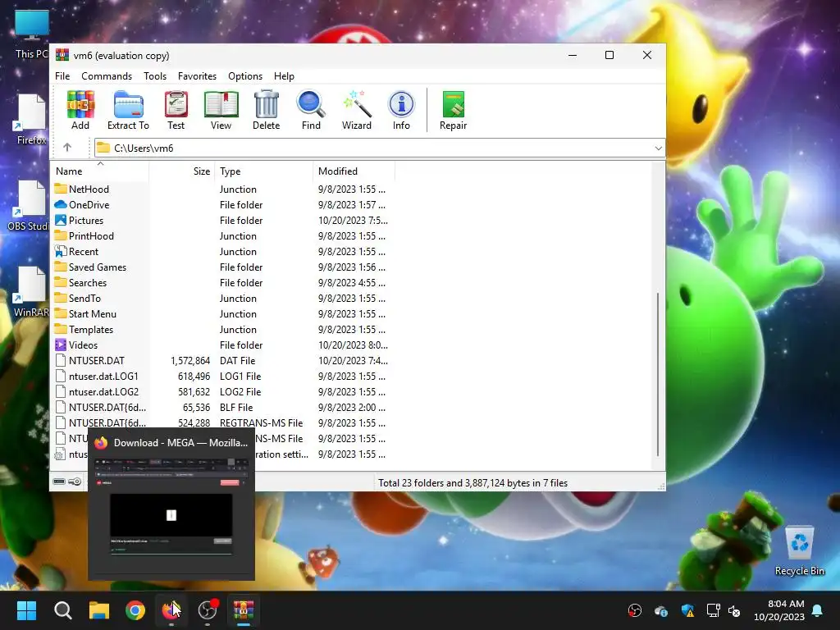The image size is (840, 630).
Task: Open the Firefox desktop shortcut
Action: 31,120
